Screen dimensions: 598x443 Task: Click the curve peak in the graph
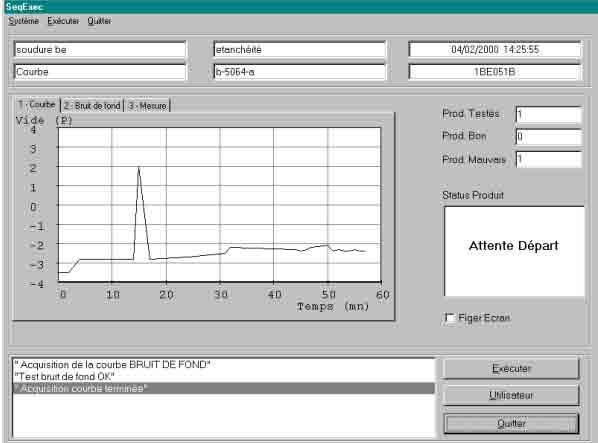[139, 168]
